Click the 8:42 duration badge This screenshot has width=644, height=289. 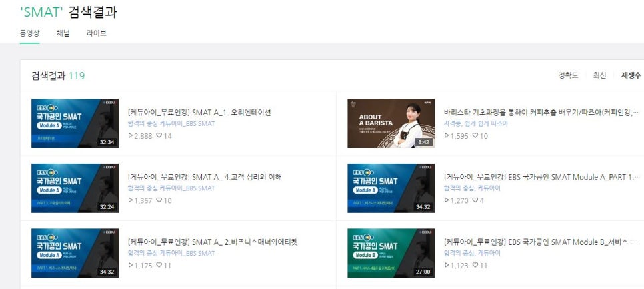click(x=425, y=142)
